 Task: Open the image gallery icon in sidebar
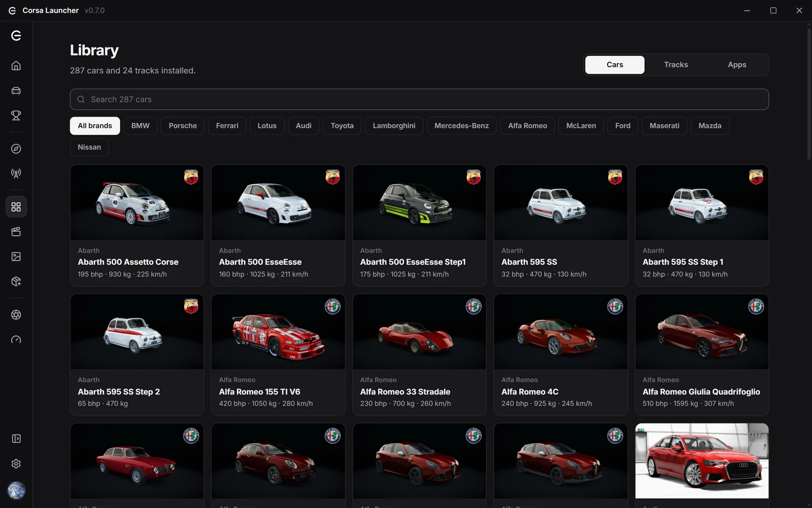[x=16, y=256]
